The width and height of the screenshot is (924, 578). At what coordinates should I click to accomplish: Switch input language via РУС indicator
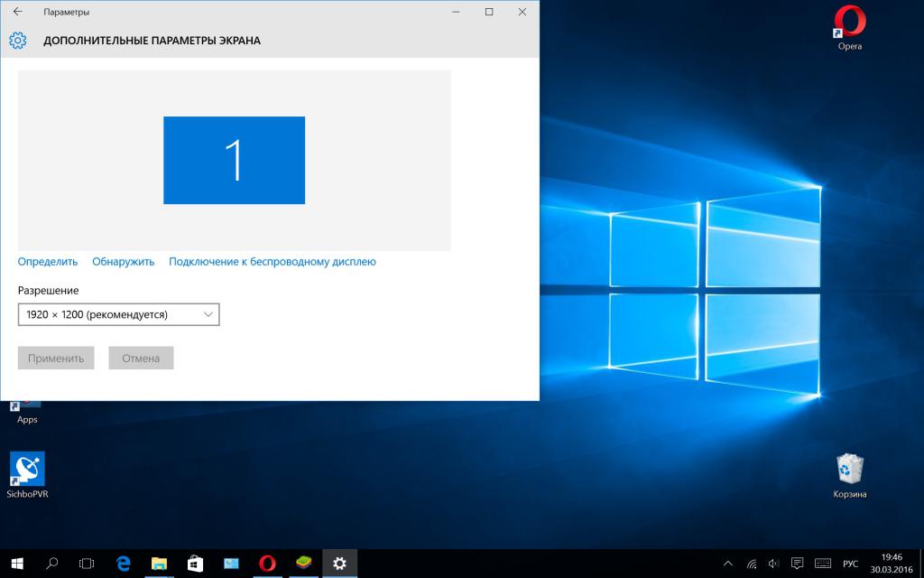point(850,564)
